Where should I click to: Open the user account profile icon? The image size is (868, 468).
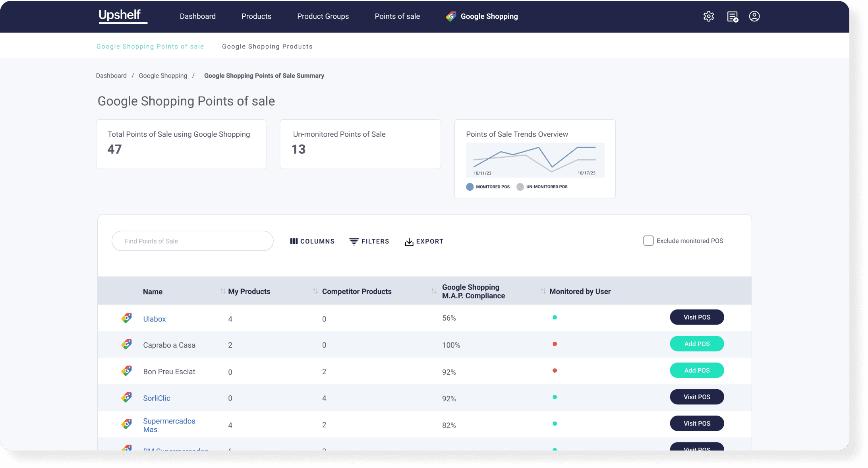[754, 16]
